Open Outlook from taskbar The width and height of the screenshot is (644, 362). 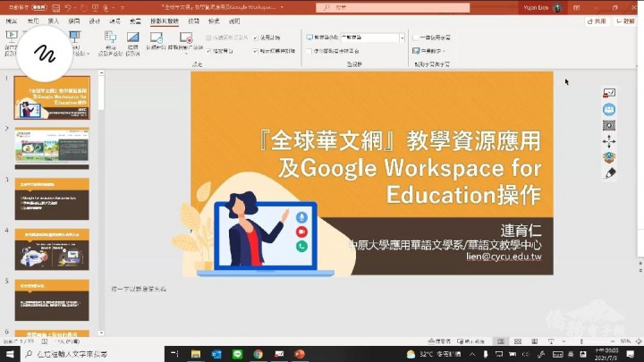click(x=216, y=354)
